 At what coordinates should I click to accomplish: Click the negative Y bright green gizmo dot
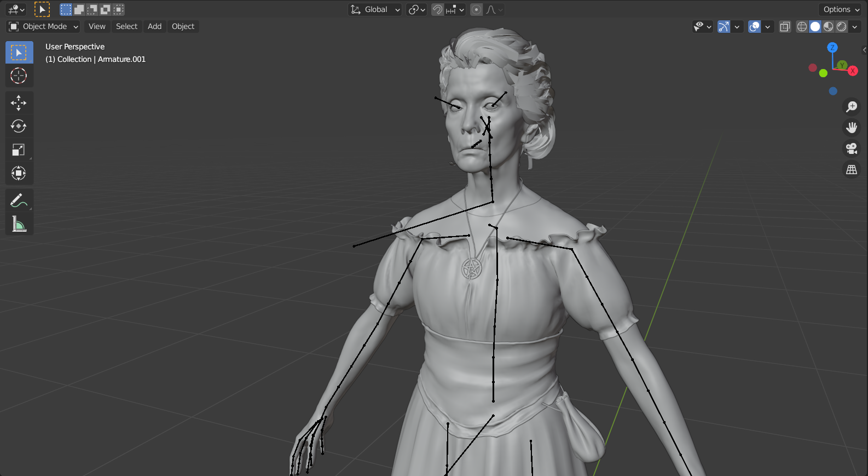coord(823,73)
